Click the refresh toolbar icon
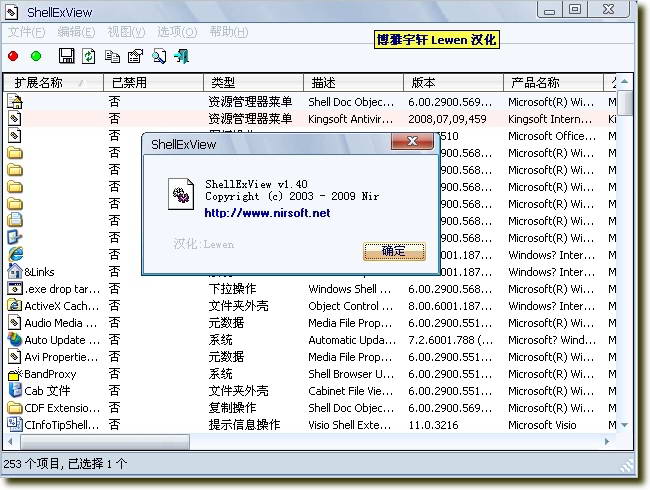This screenshot has height=490, width=650. pyautogui.click(x=88, y=56)
